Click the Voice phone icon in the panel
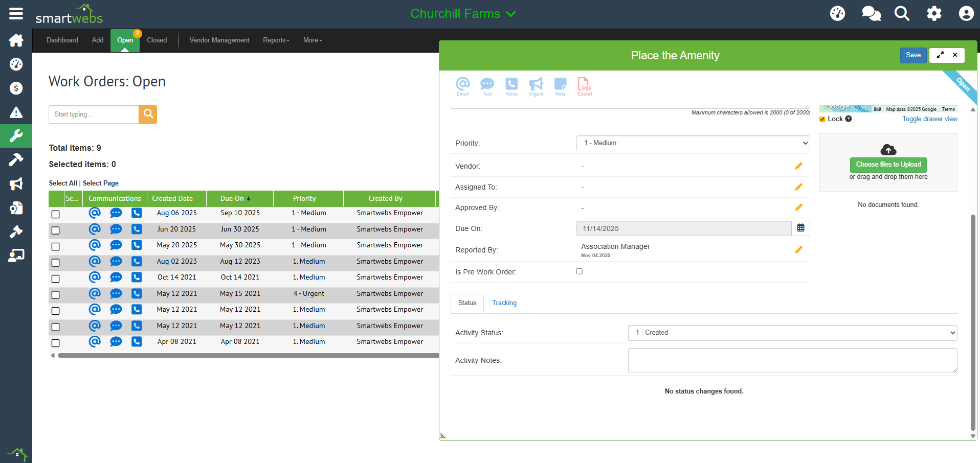Image resolution: width=980 pixels, height=463 pixels. click(511, 85)
